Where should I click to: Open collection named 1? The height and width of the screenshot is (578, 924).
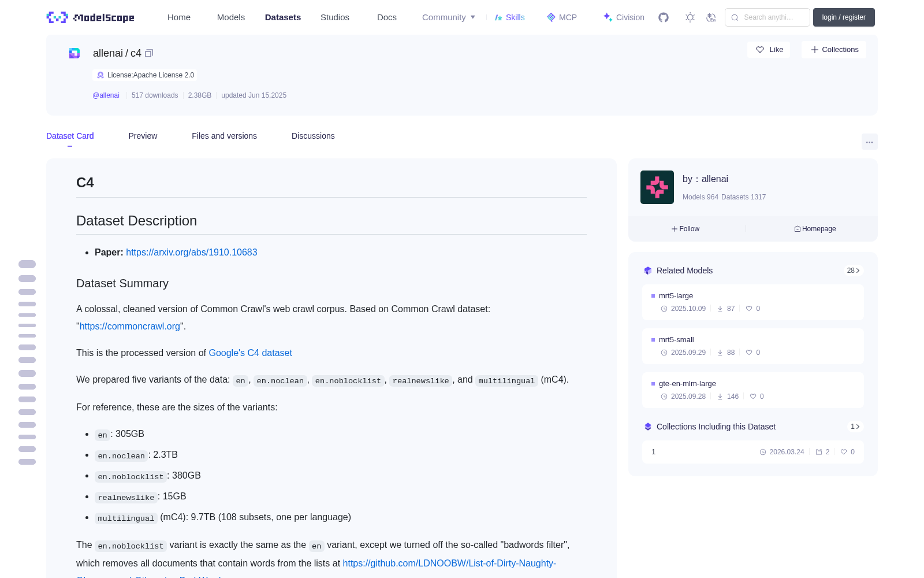point(753,452)
